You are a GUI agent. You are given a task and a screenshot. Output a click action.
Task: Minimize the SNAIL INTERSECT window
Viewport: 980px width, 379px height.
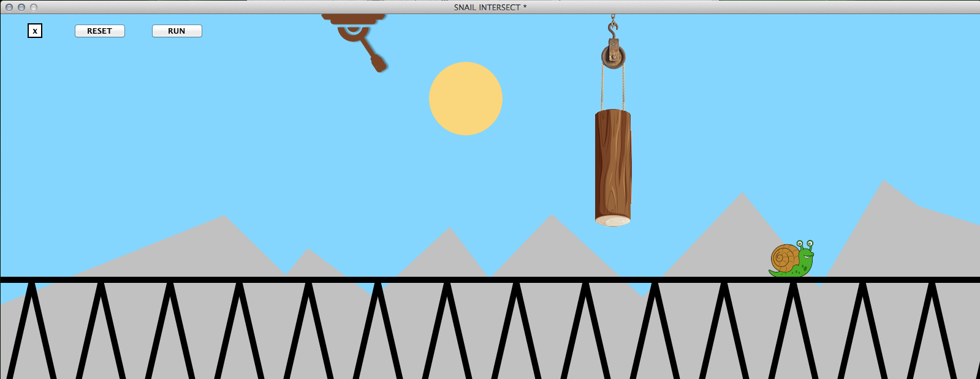21,7
